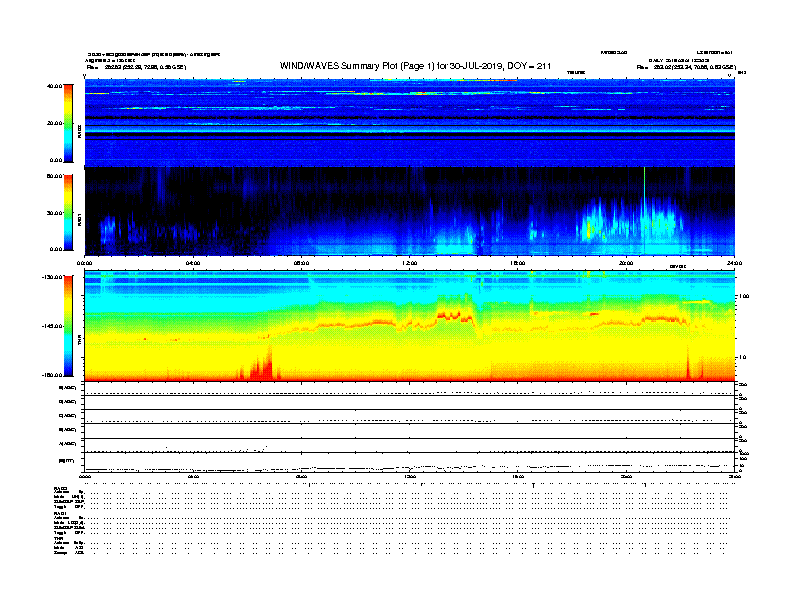792x612 pixels.
Task: Click the 12:00 tick under RAD1 spectrogram
Action: pyautogui.click(x=410, y=263)
